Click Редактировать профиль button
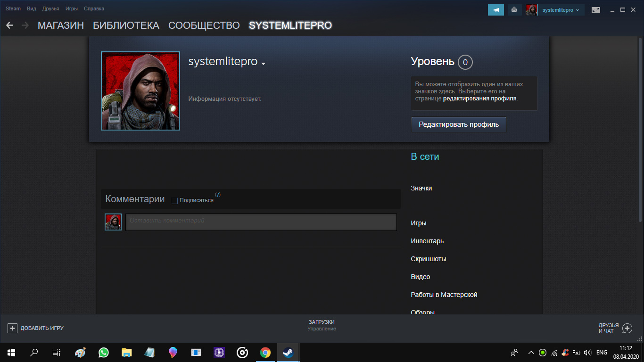 459,124
